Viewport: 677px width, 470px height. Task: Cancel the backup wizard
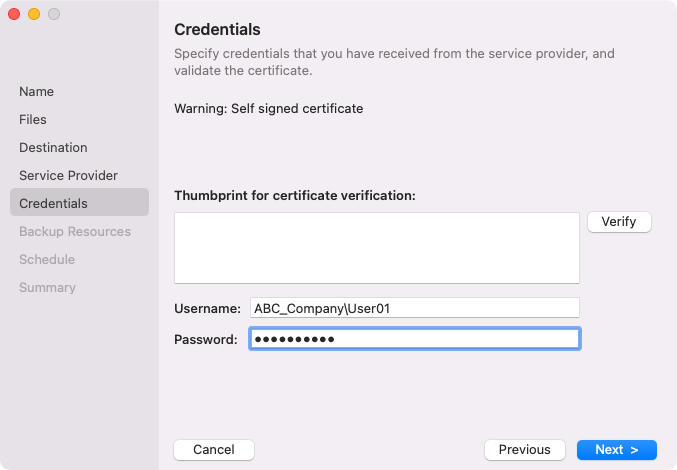214,450
